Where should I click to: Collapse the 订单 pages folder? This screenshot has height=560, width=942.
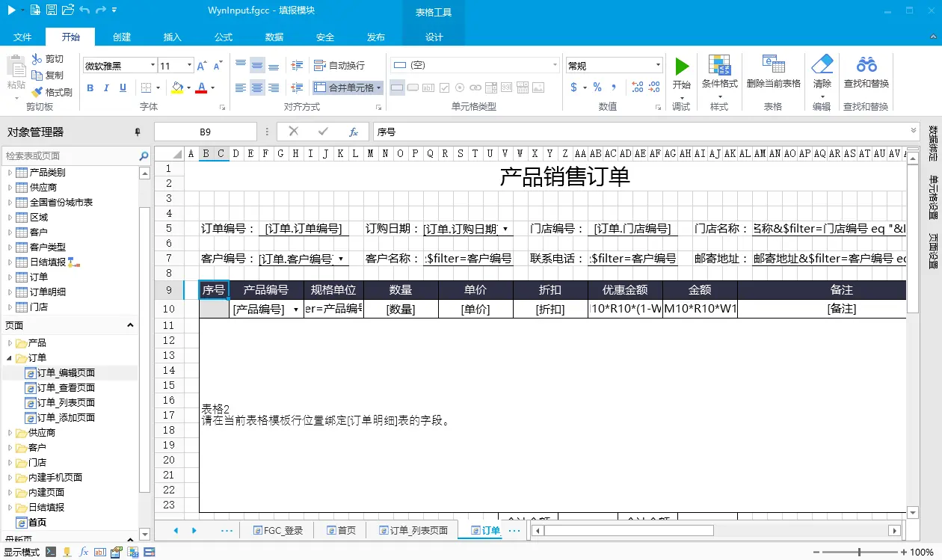point(10,358)
